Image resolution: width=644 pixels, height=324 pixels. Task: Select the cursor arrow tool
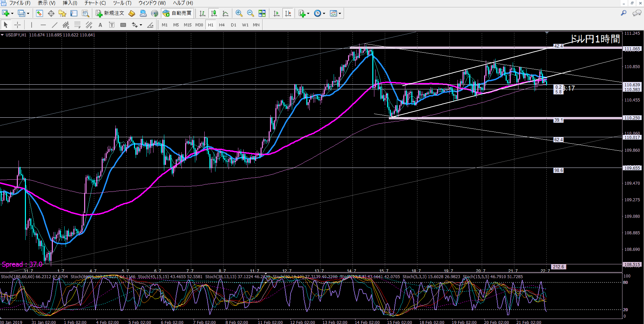click(6, 25)
